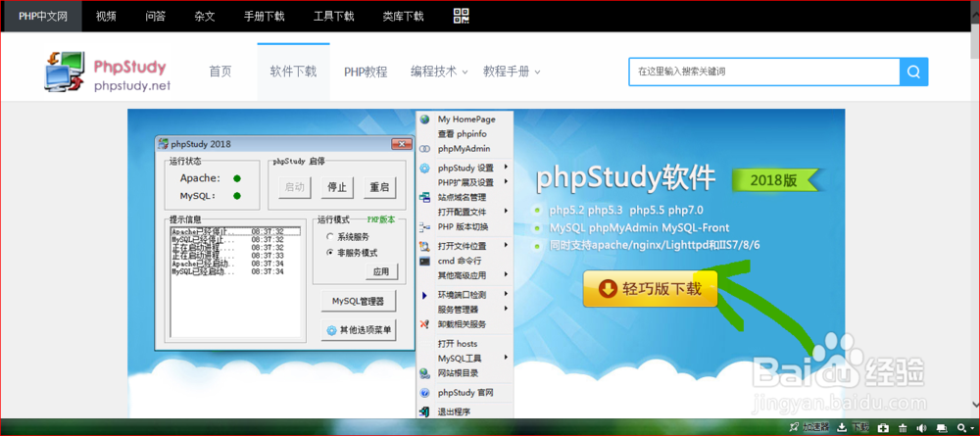980x436 pixels.
Task: Click the MySQL管理器 button
Action: pyautogui.click(x=359, y=301)
